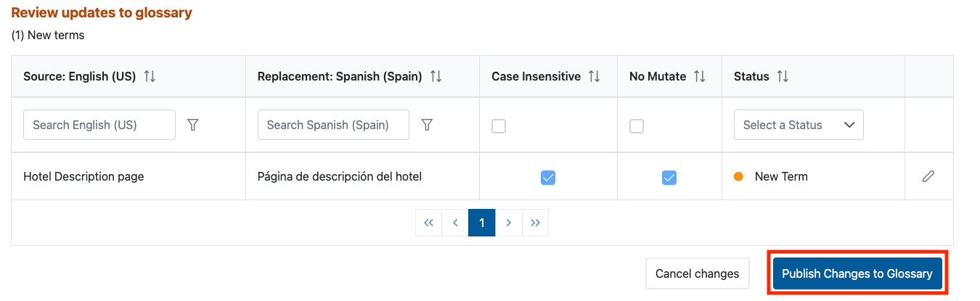
Task: Go to first page of results
Action: 428,223
